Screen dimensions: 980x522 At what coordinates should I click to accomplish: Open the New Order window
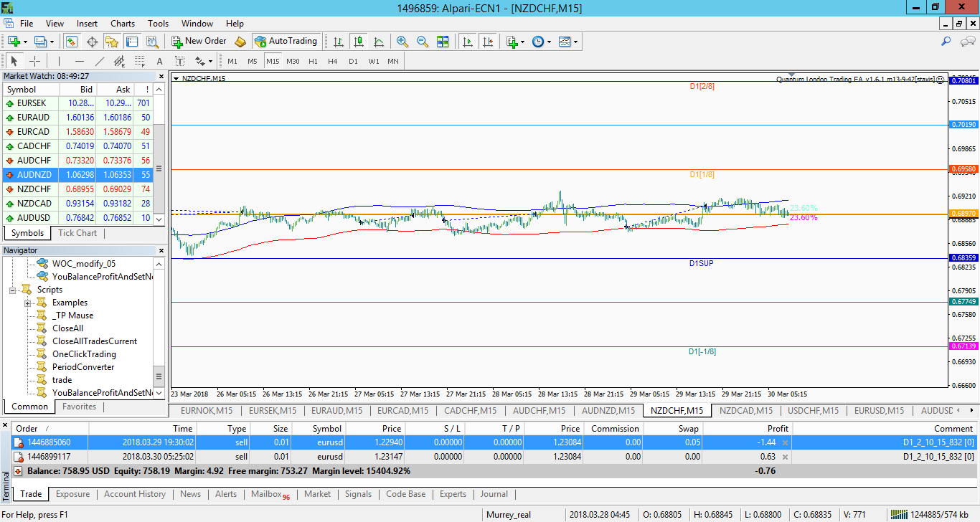[199, 42]
